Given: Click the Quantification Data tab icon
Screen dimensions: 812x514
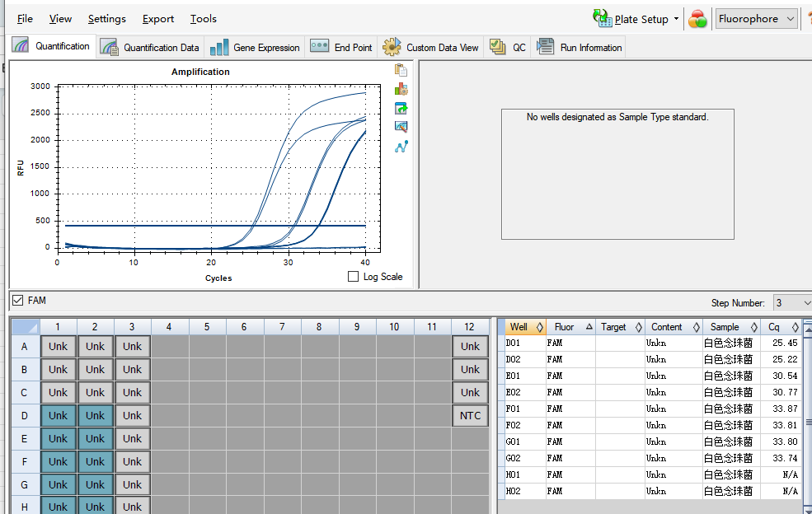Looking at the screenshot, I should (x=109, y=47).
